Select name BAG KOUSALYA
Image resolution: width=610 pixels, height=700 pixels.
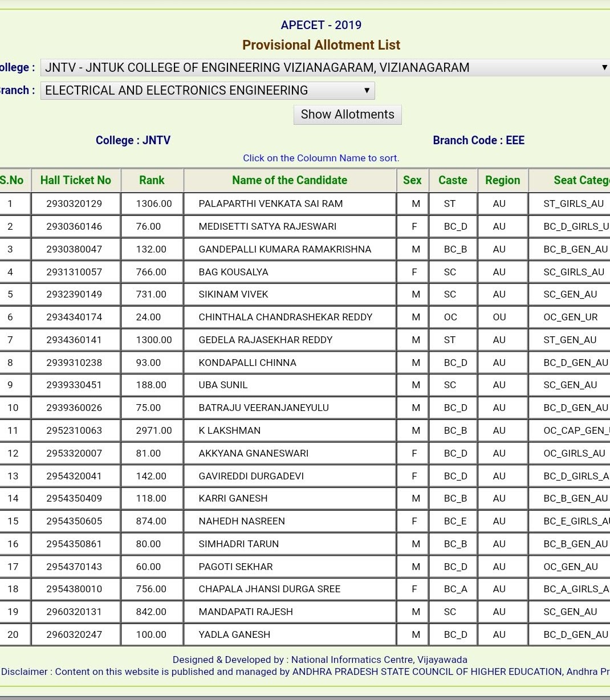click(x=233, y=272)
